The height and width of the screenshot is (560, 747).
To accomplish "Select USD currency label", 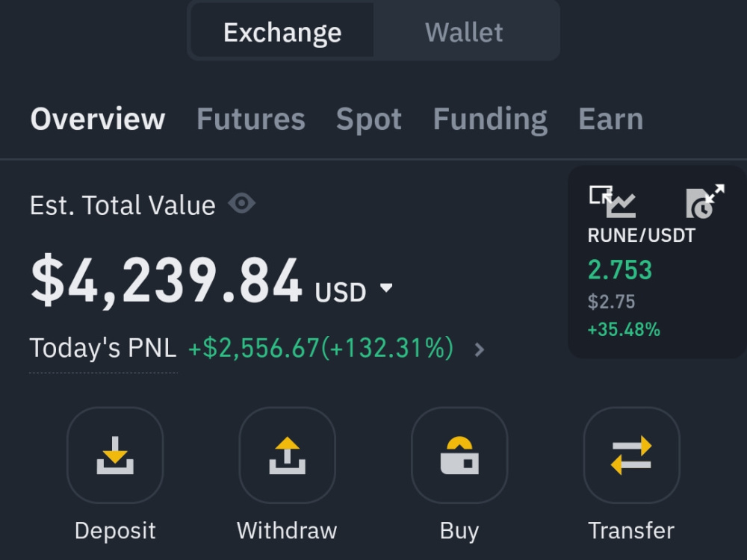I will tap(340, 292).
